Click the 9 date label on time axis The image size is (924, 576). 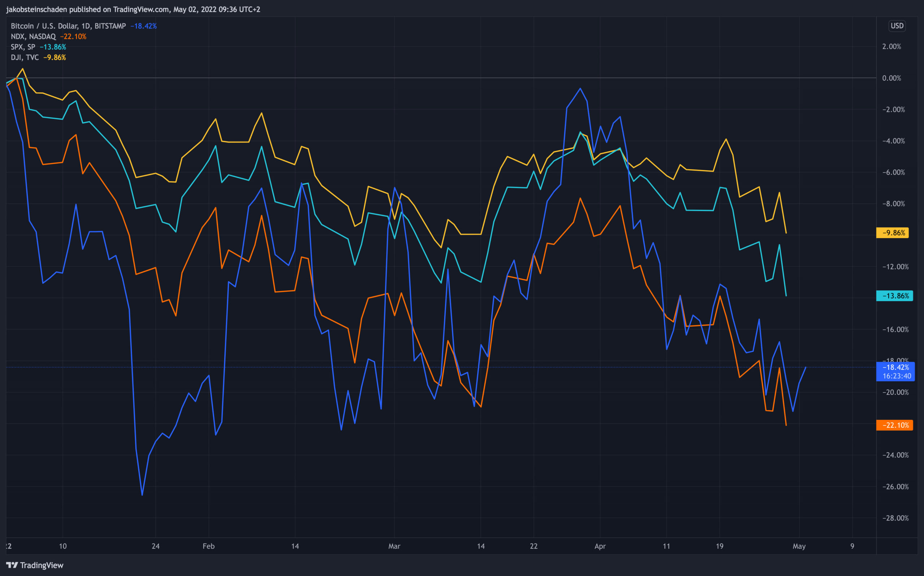tap(852, 546)
